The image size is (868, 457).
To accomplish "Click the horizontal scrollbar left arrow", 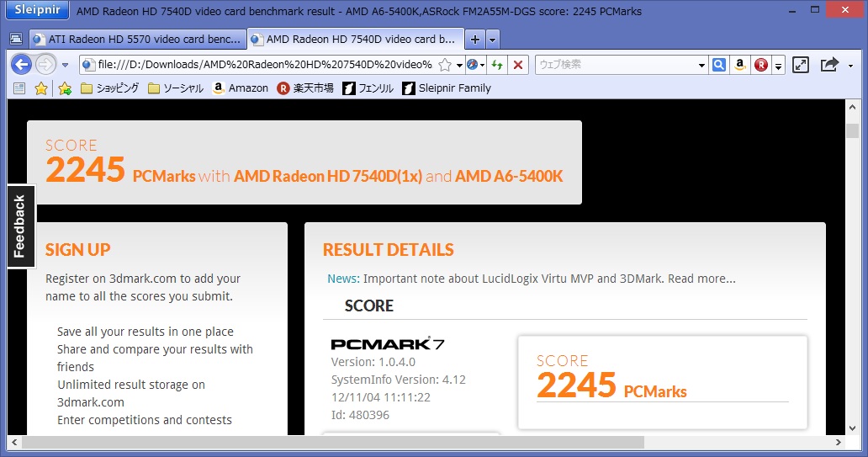I will pos(14,442).
